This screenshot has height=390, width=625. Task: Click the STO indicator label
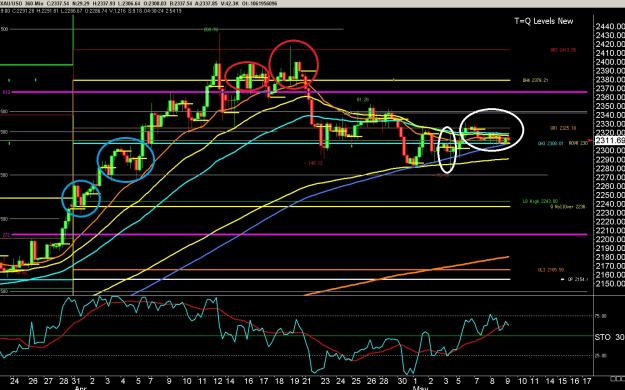(602, 337)
